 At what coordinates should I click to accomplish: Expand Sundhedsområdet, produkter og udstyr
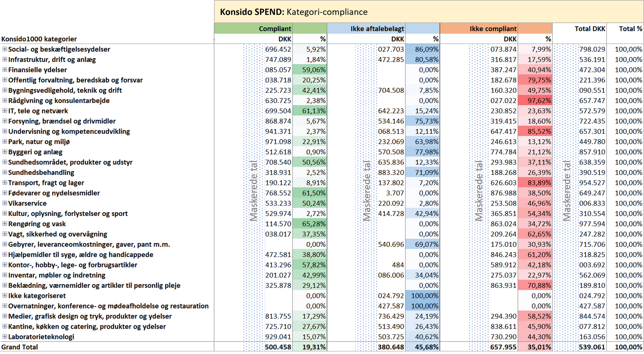(5, 162)
